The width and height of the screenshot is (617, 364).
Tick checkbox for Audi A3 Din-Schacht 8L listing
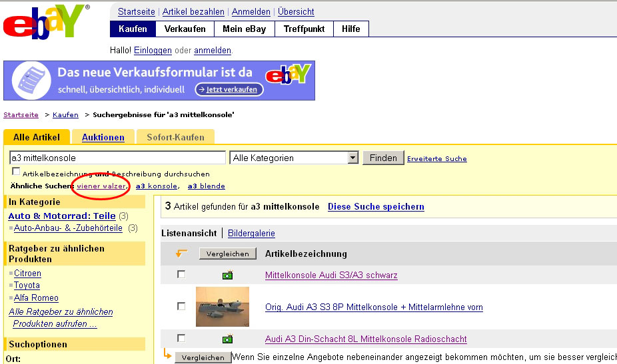(181, 338)
